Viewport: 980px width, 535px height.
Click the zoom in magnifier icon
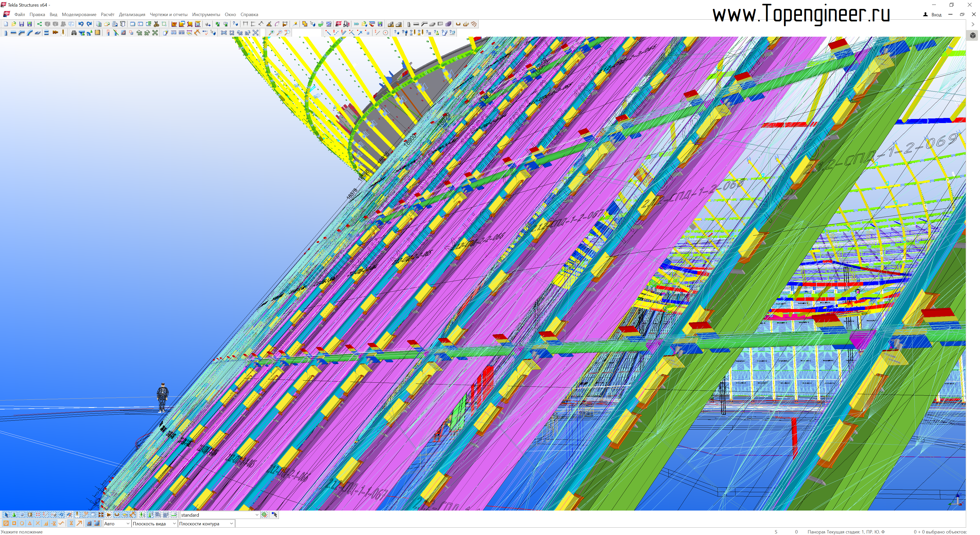coord(271,33)
